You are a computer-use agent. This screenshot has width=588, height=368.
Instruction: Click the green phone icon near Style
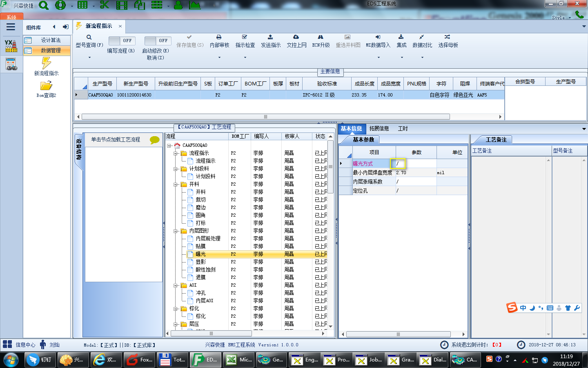579,14
